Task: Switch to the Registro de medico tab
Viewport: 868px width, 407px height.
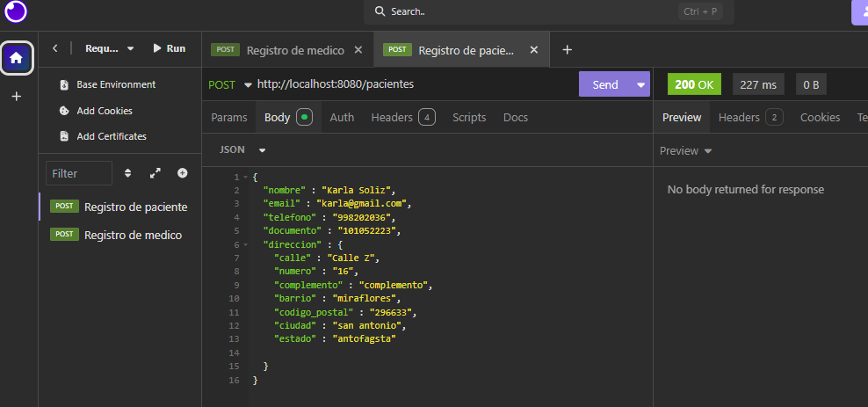Action: point(288,50)
